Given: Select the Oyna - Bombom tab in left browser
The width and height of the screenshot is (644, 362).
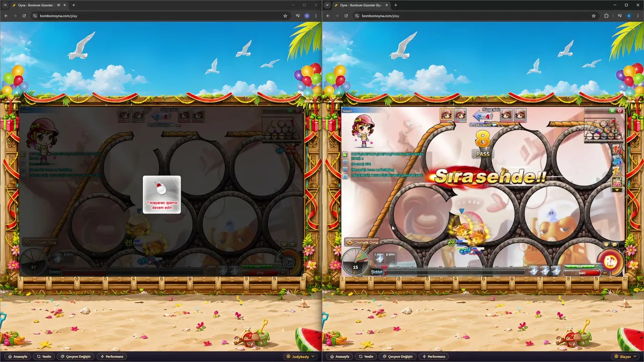Looking at the screenshot, I should (x=39, y=5).
